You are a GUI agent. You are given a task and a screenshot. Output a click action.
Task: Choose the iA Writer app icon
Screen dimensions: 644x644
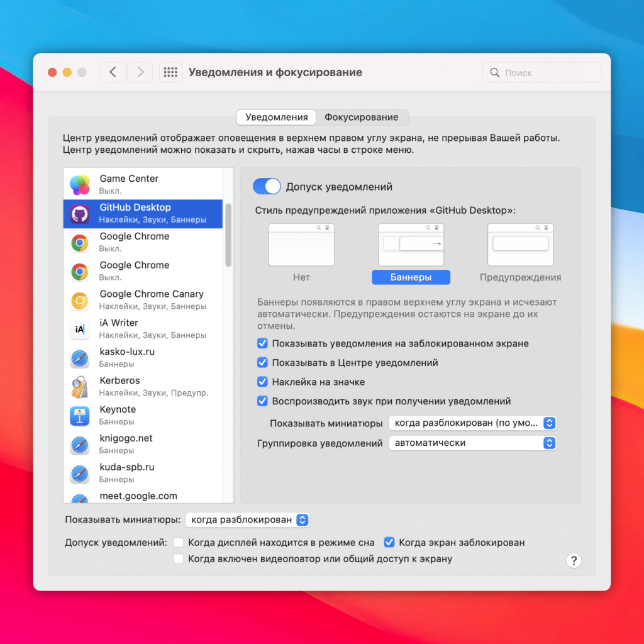[80, 329]
